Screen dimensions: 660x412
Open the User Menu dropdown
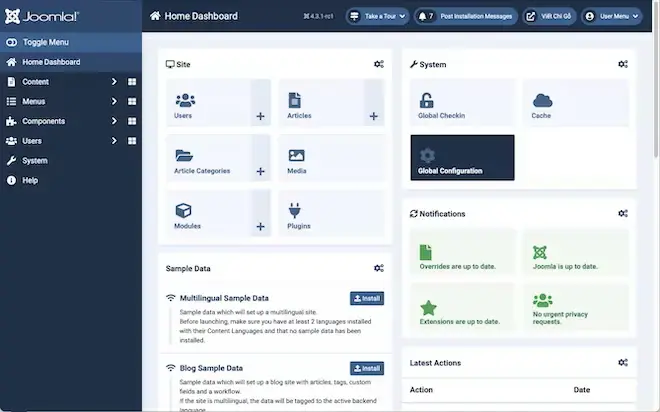coord(611,17)
